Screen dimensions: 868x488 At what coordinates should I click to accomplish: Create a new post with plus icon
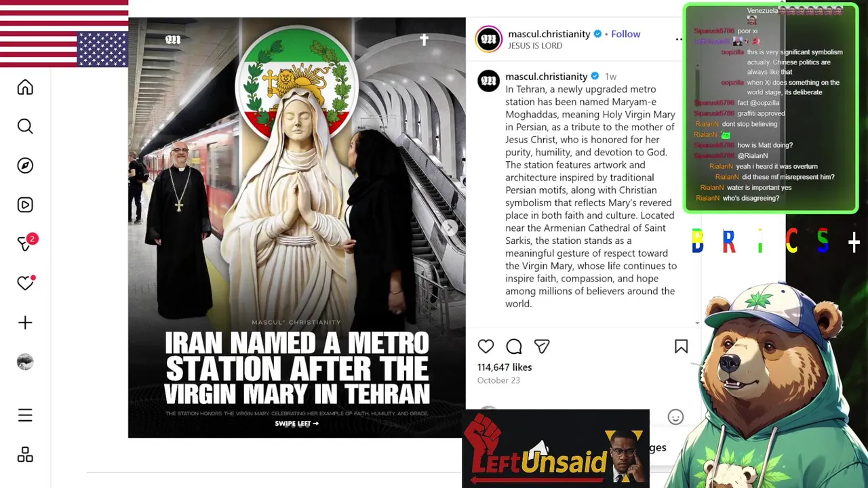tap(25, 323)
